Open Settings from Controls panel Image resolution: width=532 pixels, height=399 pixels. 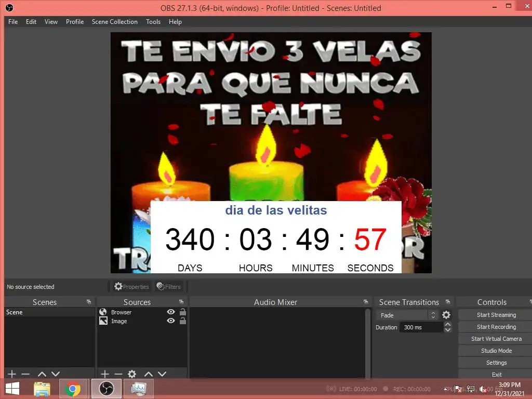[x=496, y=363]
